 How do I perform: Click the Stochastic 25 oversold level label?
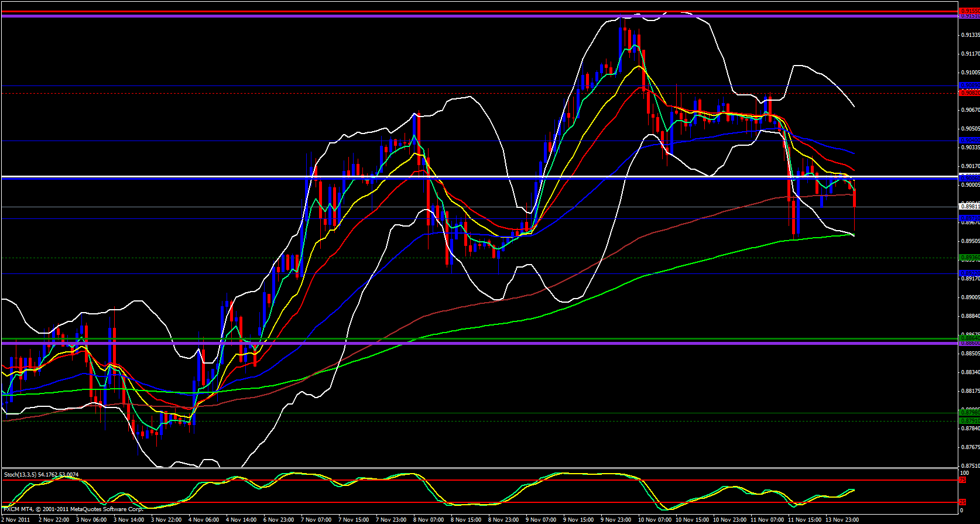pyautogui.click(x=962, y=502)
